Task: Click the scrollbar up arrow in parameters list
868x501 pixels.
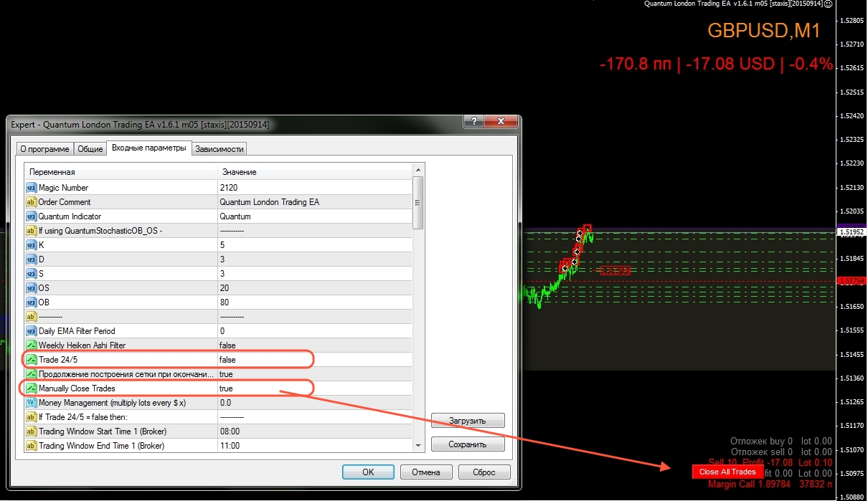Action: click(418, 171)
